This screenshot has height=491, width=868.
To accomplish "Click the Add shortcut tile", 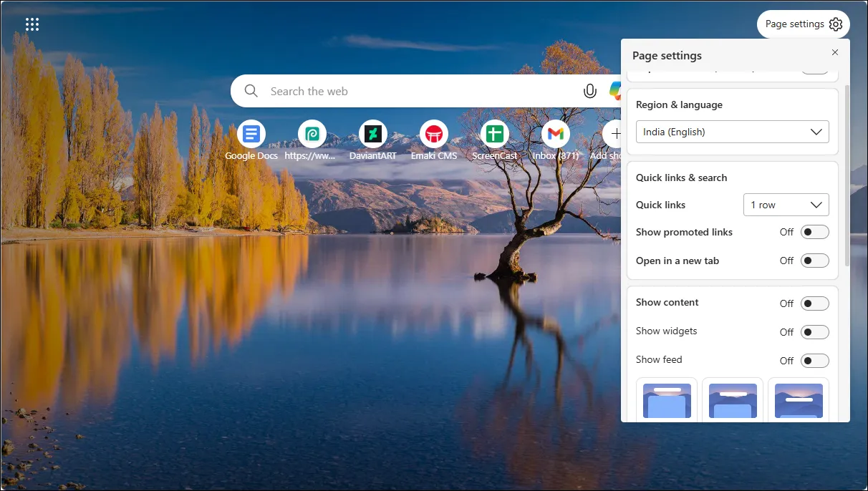I will click(x=616, y=134).
